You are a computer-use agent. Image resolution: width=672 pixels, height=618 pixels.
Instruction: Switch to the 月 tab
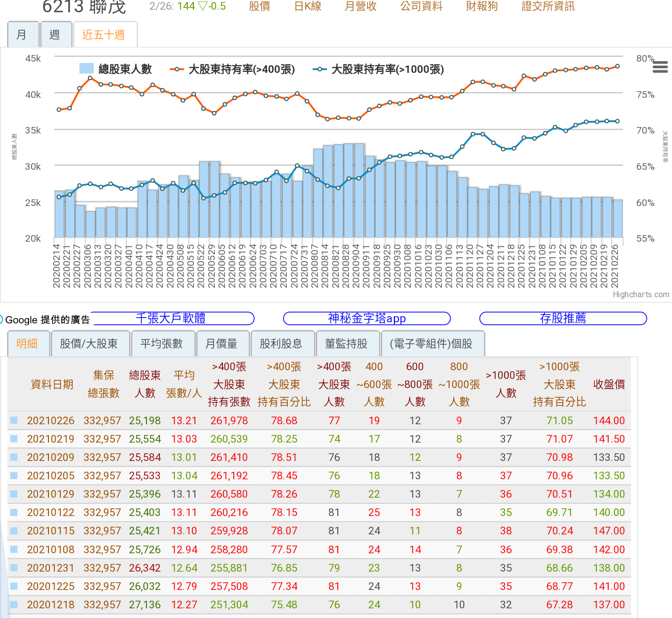[x=22, y=35]
